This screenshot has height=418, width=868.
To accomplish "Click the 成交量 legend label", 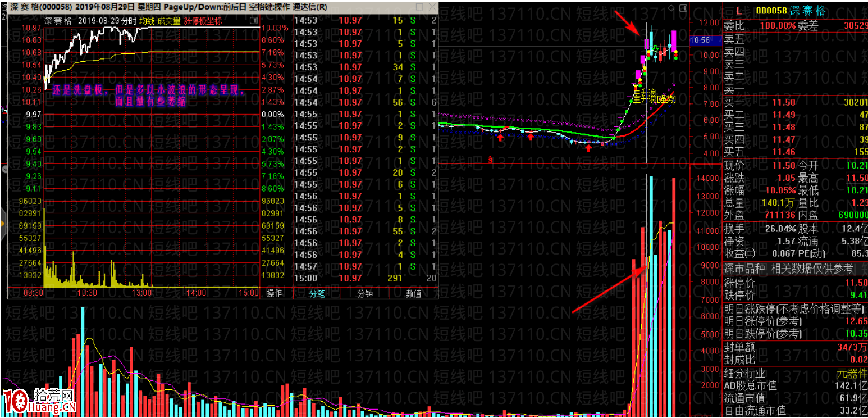I will [x=168, y=21].
